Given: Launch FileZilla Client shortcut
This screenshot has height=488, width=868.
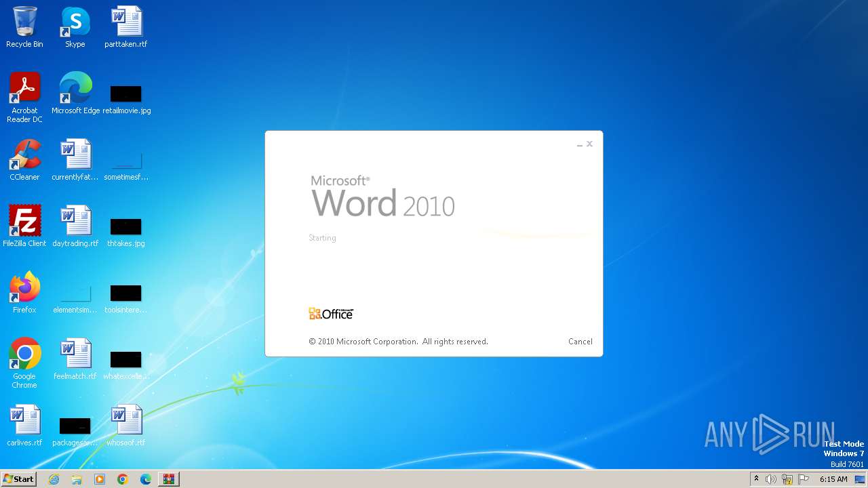Looking at the screenshot, I should 24,226.
